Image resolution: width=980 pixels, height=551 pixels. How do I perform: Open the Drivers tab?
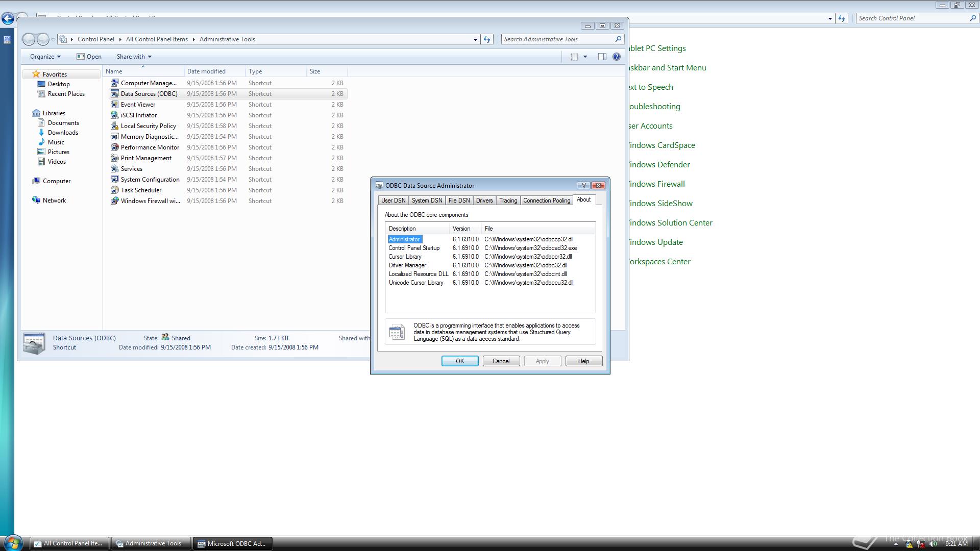[484, 201]
